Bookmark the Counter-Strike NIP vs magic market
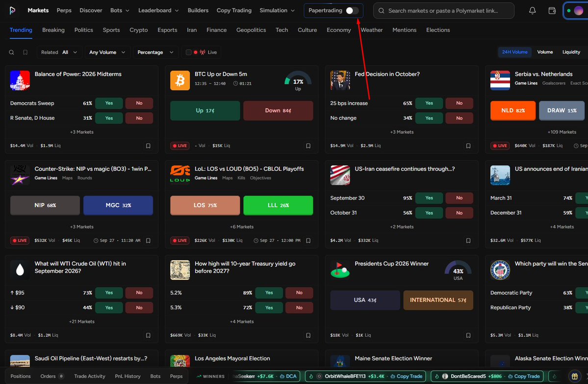The height and width of the screenshot is (384, 588). tap(148, 241)
